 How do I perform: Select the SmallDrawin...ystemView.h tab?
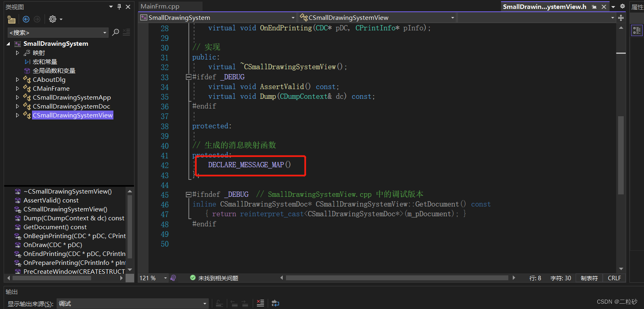[x=544, y=6]
